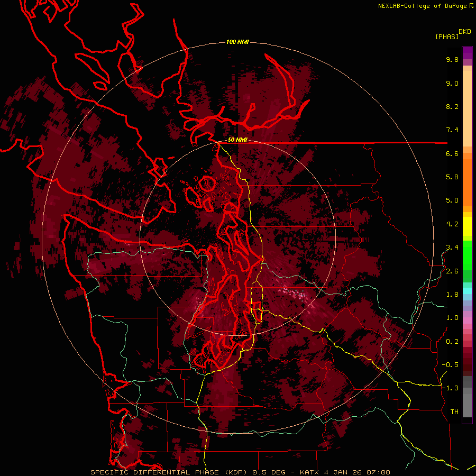The height and width of the screenshot is (476, 476).
Task: Click the 1.0 color scale value
Action: [x=452, y=318]
